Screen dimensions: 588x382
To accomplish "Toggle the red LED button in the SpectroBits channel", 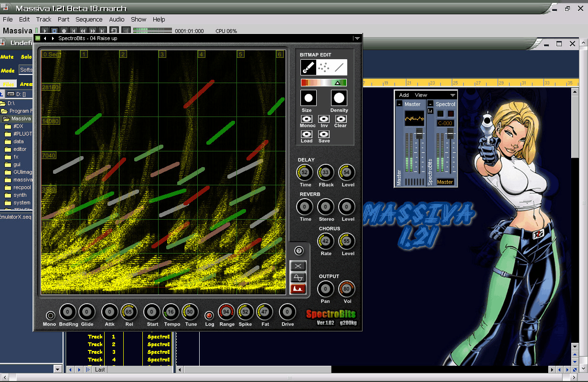I will tap(450, 114).
